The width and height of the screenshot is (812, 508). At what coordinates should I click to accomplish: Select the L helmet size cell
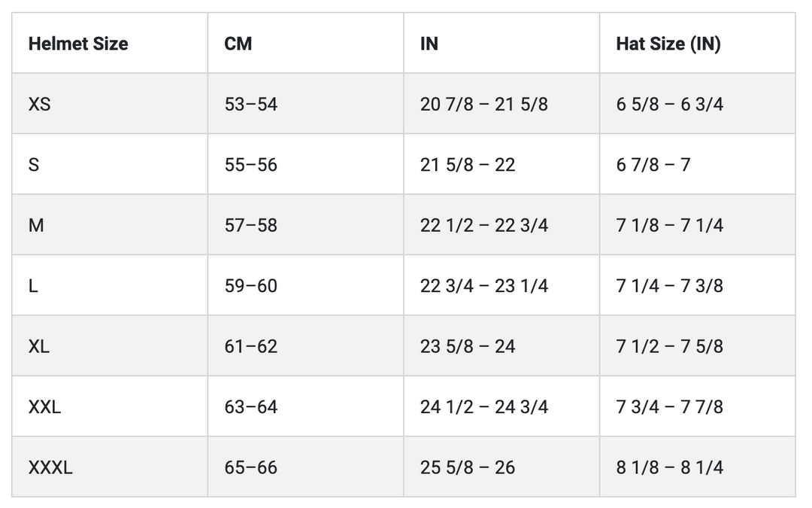pos(34,286)
